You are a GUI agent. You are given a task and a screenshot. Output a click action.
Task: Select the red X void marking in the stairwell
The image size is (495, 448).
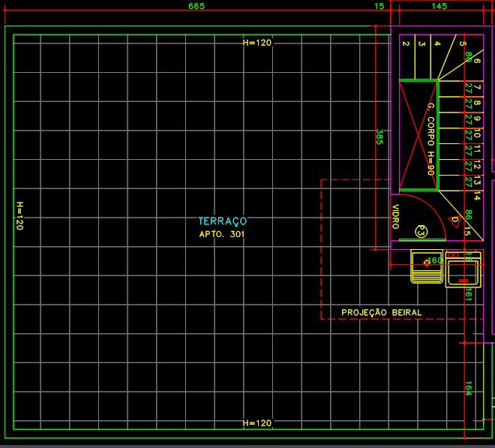tap(418, 135)
